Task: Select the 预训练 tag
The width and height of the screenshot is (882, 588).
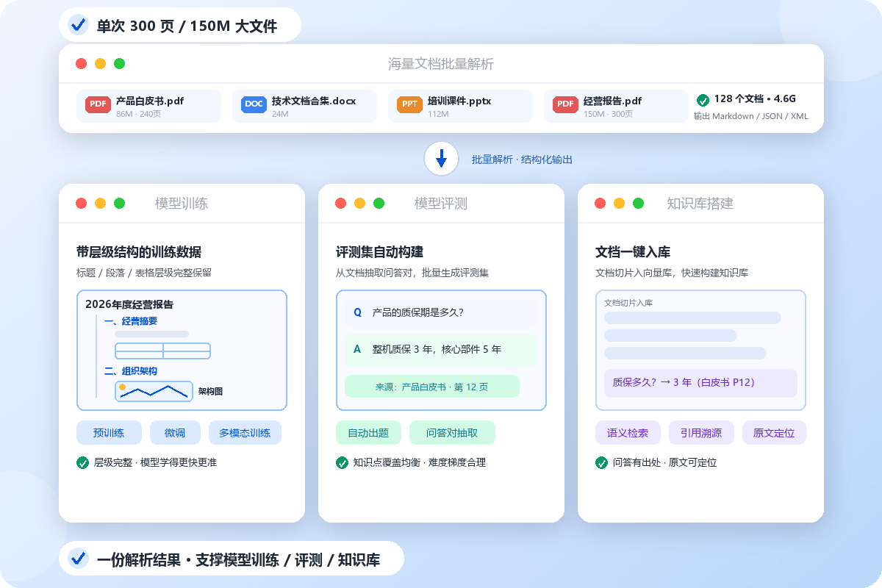Action: (108, 433)
